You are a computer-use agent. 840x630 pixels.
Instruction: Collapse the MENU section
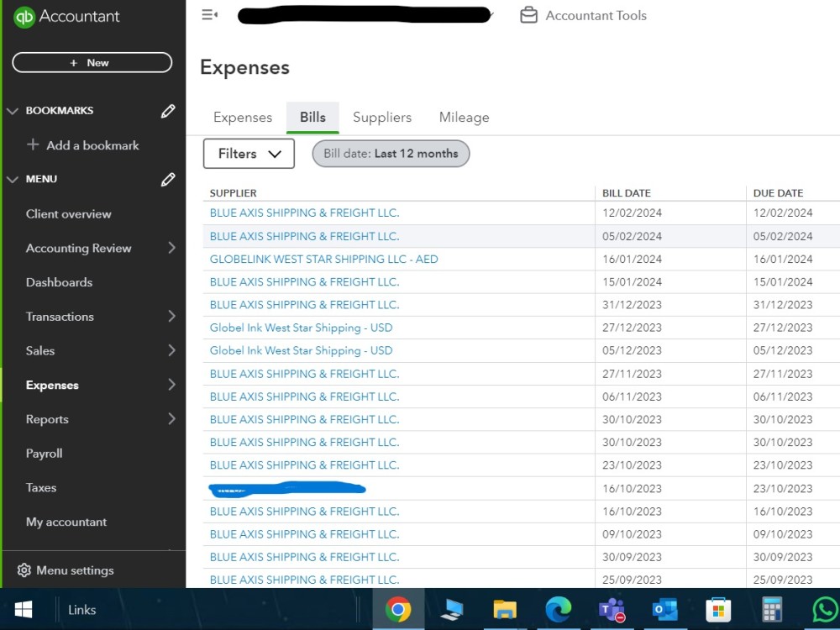pos(13,180)
